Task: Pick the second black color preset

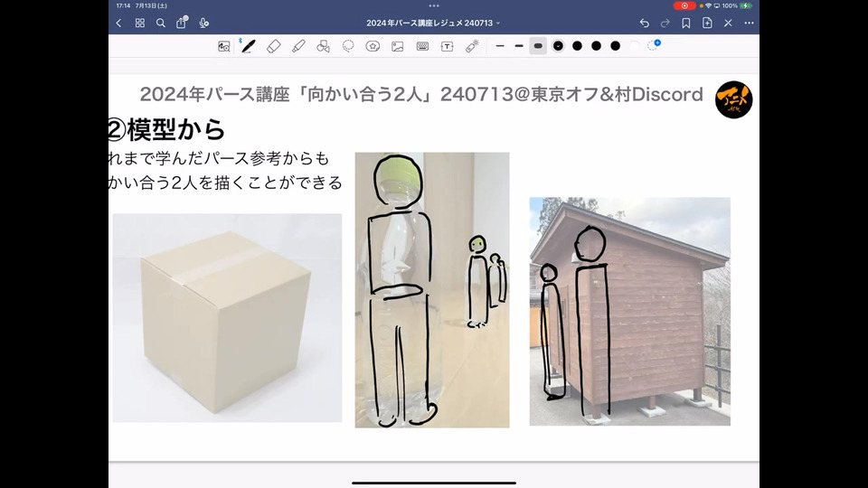Action: [x=578, y=46]
